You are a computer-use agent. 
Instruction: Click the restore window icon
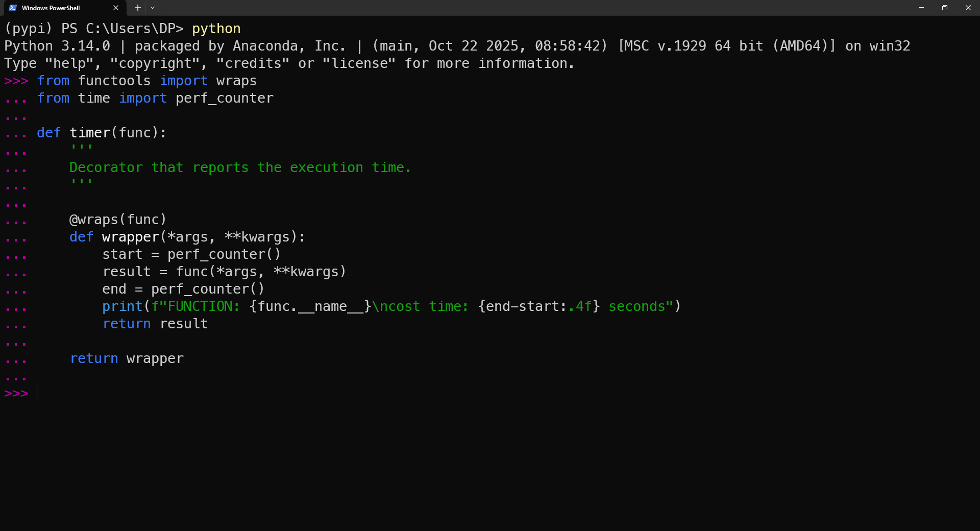click(x=945, y=8)
